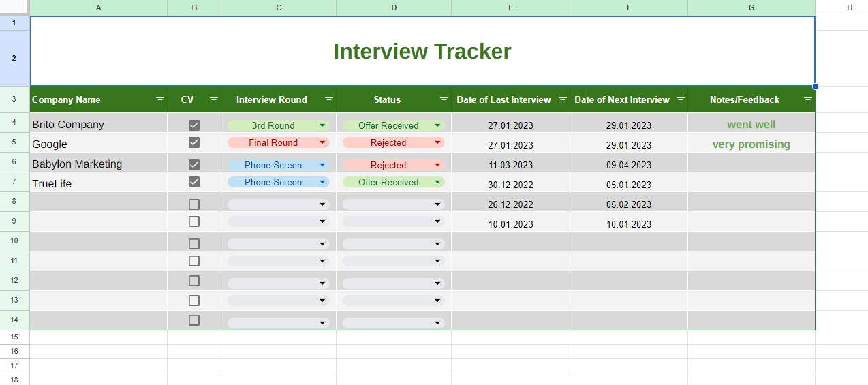Select the Company Name header cell text
Screen dimensions: 868x385
(66, 99)
